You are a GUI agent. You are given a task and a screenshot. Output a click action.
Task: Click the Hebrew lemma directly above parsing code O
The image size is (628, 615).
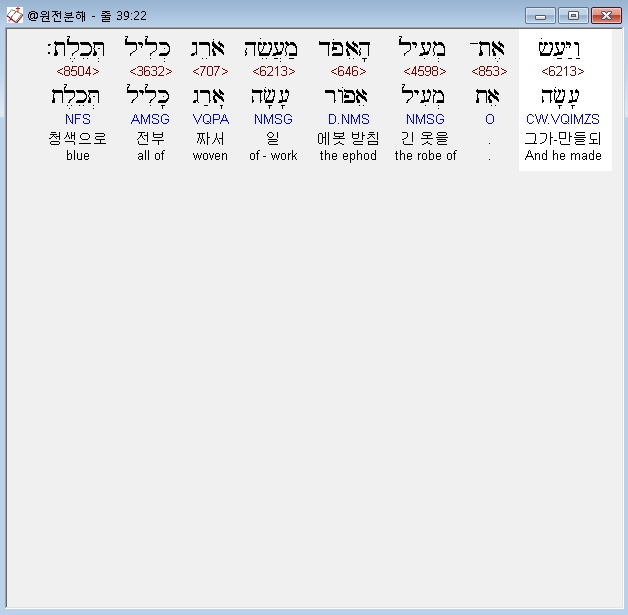(487, 96)
